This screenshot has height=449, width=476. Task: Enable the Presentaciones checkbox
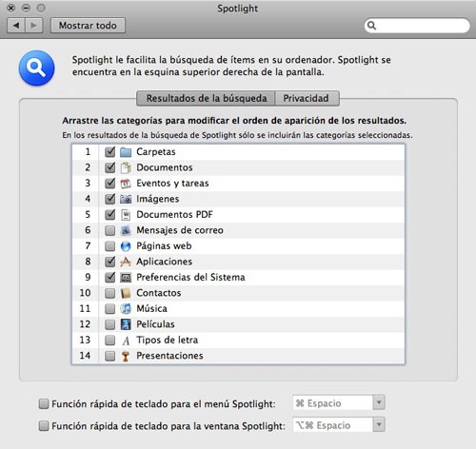110,356
